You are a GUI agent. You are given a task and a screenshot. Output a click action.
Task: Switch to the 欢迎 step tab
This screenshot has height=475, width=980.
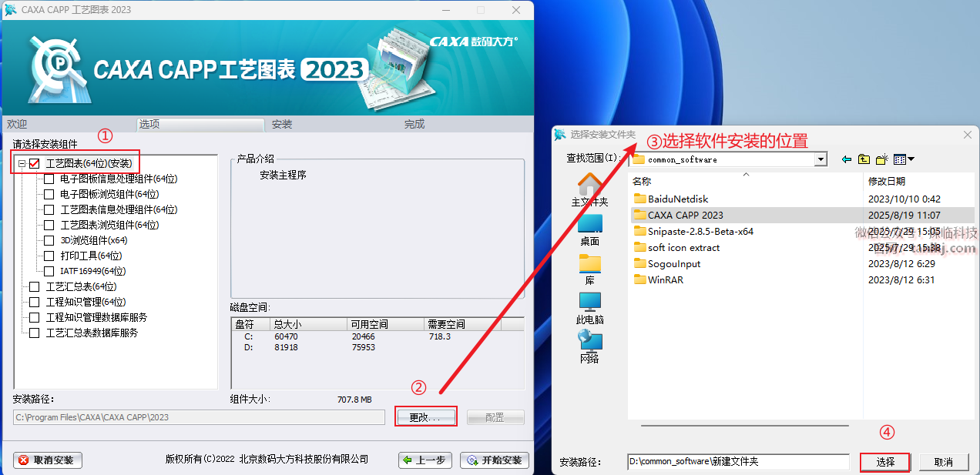click(x=17, y=124)
